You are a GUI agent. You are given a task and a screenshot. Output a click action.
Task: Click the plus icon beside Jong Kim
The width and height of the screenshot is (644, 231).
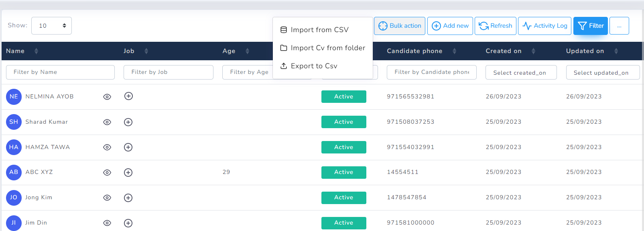[128, 198]
